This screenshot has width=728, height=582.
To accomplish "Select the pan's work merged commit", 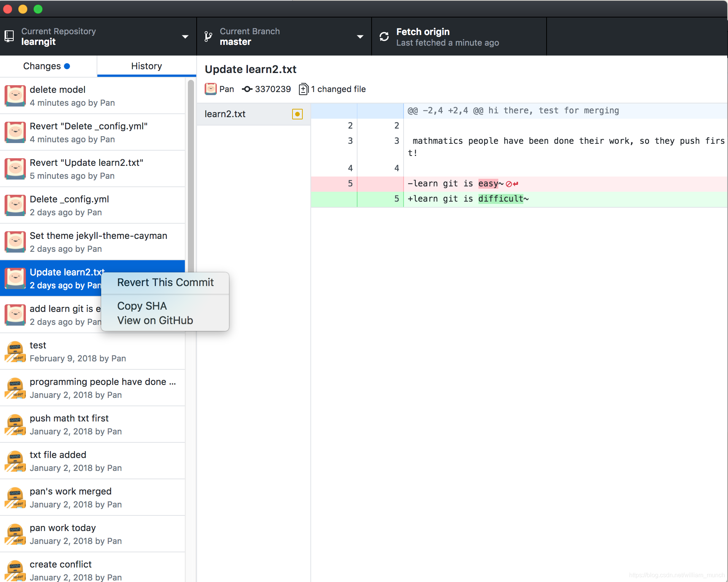I will 92,498.
